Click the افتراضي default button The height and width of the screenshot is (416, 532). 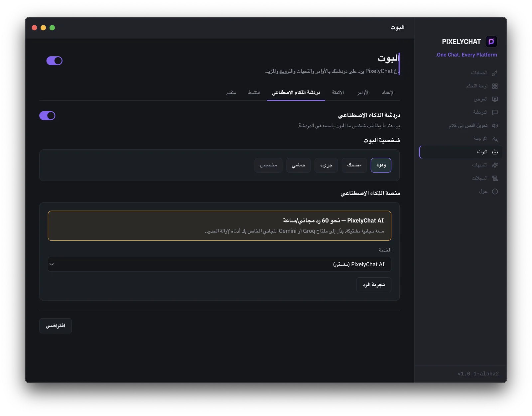click(x=56, y=326)
